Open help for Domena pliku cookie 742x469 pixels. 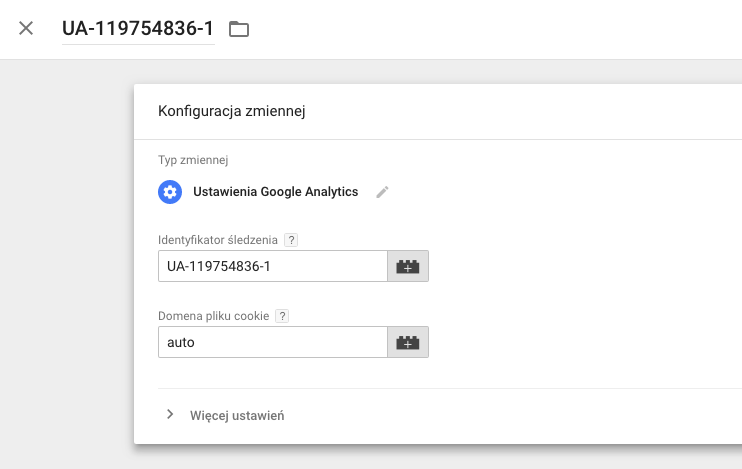282,316
